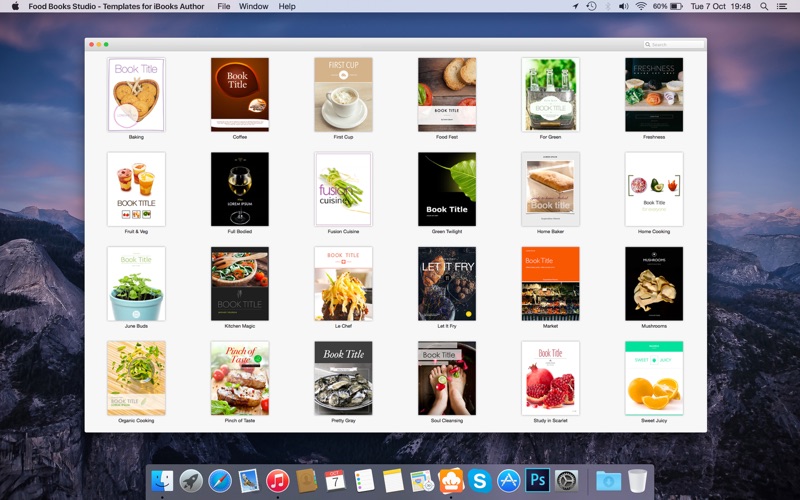Open App Store icon in dock

509,481
